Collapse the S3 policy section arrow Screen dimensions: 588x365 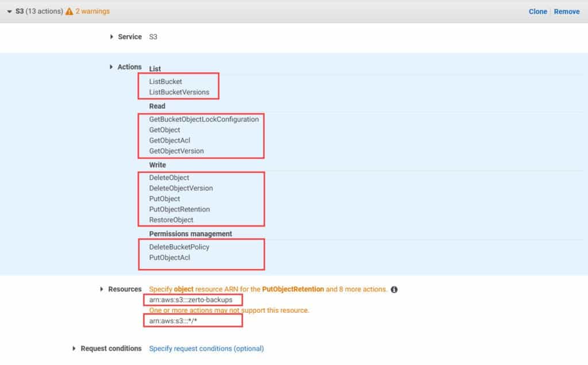(x=9, y=11)
